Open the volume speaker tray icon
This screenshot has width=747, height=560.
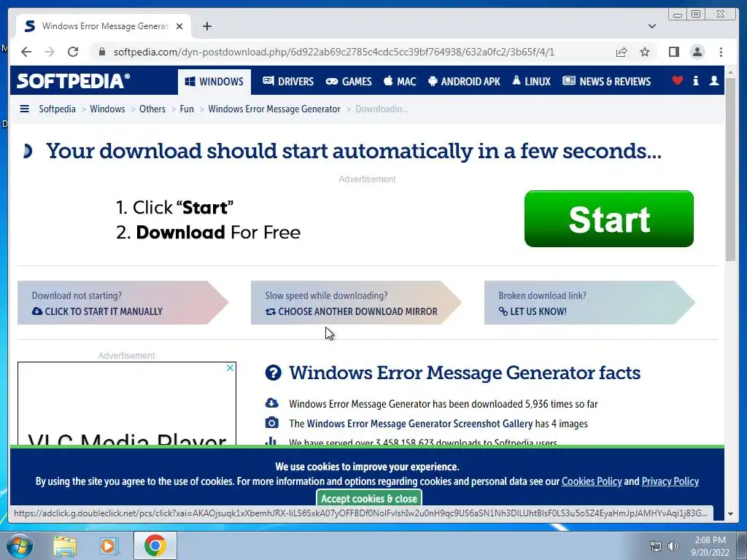(673, 546)
